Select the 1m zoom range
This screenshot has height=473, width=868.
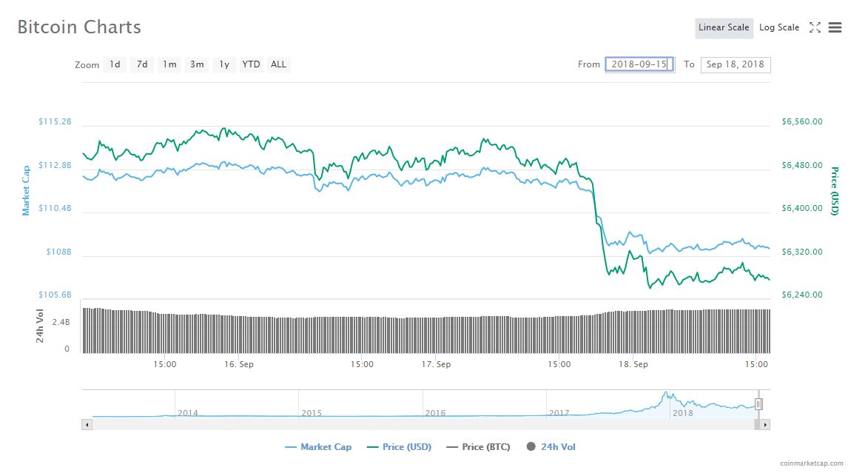[x=169, y=64]
